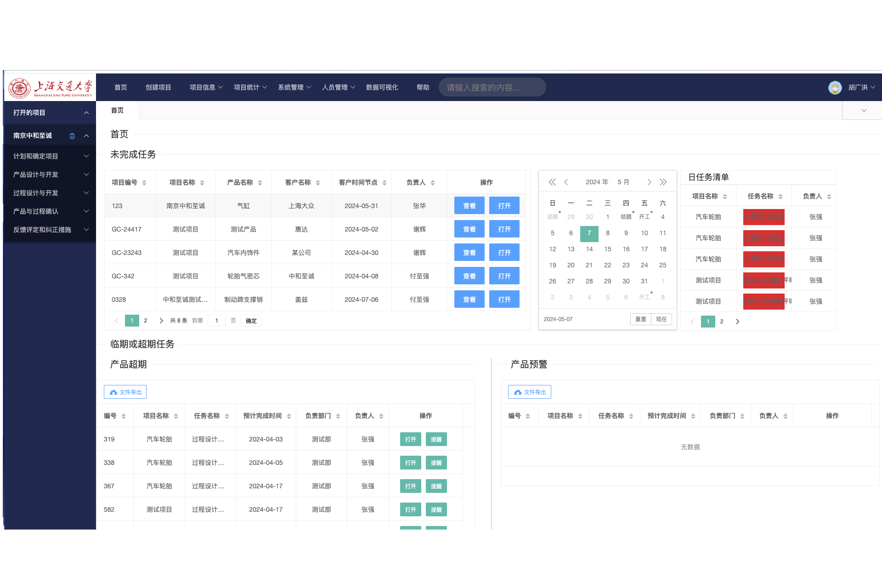Select May 15 in calendar
882x588 pixels.
pos(608,249)
